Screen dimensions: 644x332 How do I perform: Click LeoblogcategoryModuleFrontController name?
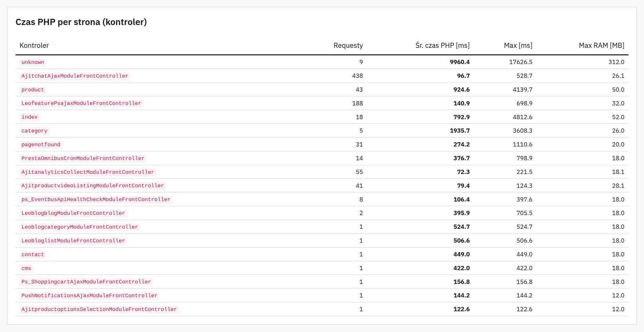point(80,227)
